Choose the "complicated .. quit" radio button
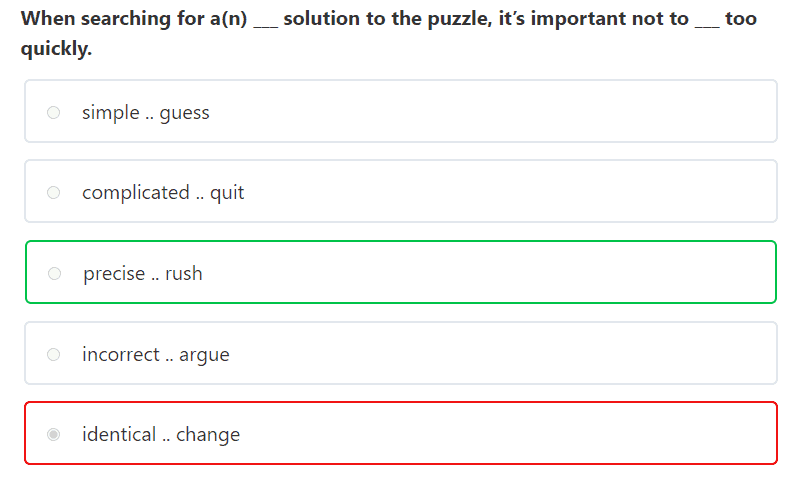This screenshot has width=789, height=484. coord(54,192)
